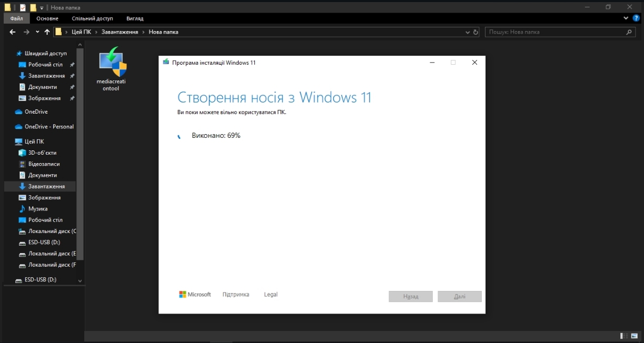The height and width of the screenshot is (343, 644).
Task: Click the Back arrow in File Explorer
Action: click(x=13, y=32)
